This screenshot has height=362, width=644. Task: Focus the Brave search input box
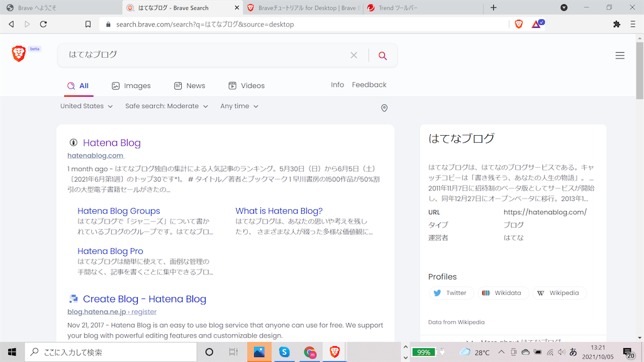coord(206,55)
